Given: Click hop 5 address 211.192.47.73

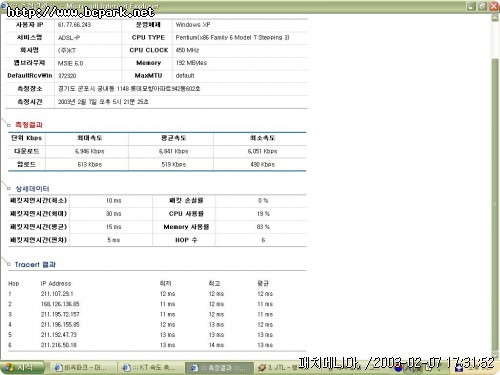Looking at the screenshot, I should click(x=59, y=335).
